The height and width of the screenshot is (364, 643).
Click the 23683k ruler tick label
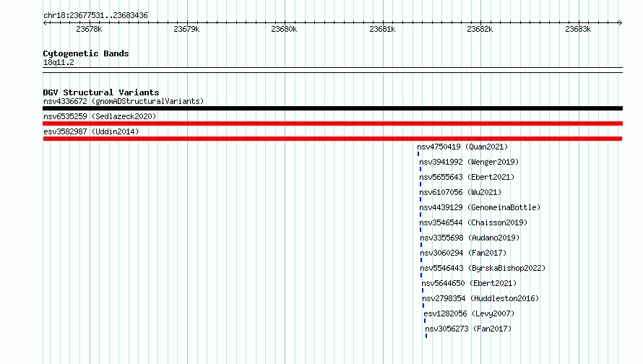click(x=578, y=29)
